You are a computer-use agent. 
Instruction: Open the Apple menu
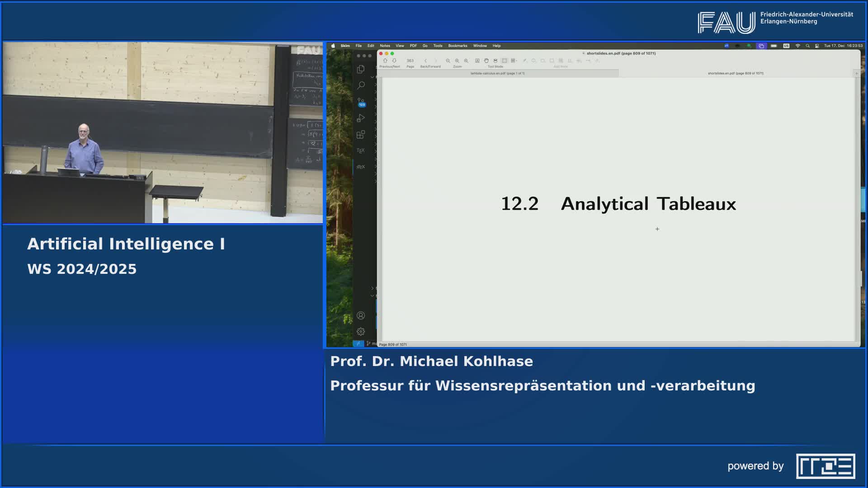click(333, 46)
